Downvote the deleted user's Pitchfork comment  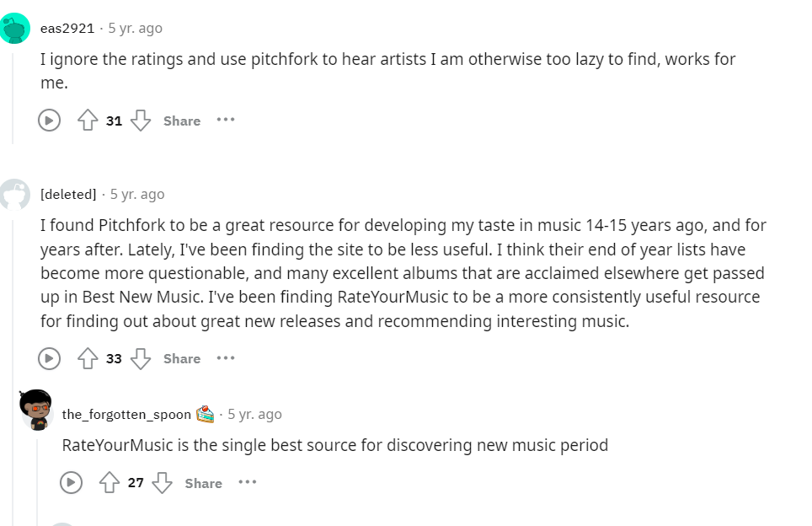point(141,358)
